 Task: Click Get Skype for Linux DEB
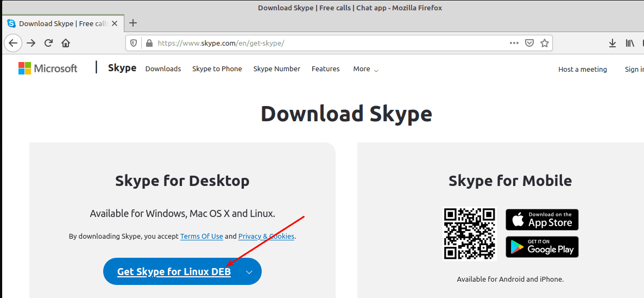tap(174, 272)
